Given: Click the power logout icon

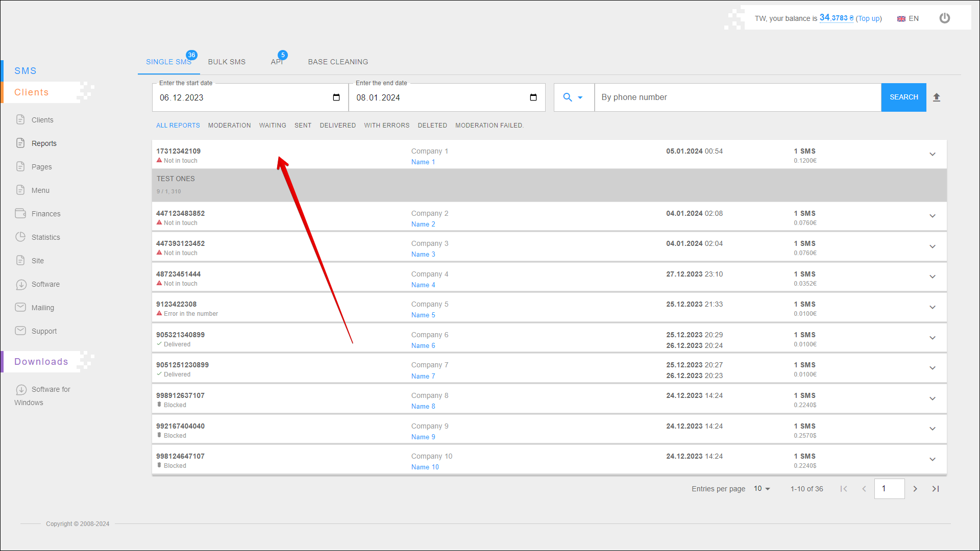Looking at the screenshot, I should (944, 18).
